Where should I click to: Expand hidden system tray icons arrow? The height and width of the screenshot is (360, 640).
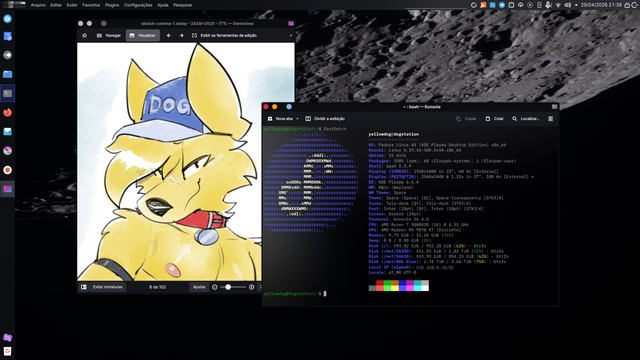576,5
